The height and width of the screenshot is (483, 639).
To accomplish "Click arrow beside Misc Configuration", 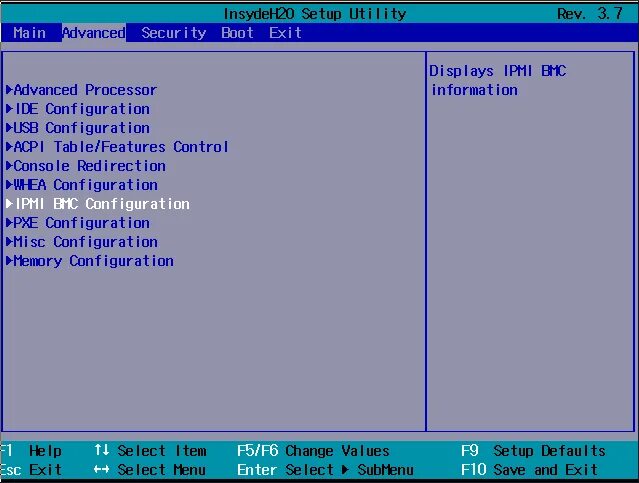I will point(9,242).
